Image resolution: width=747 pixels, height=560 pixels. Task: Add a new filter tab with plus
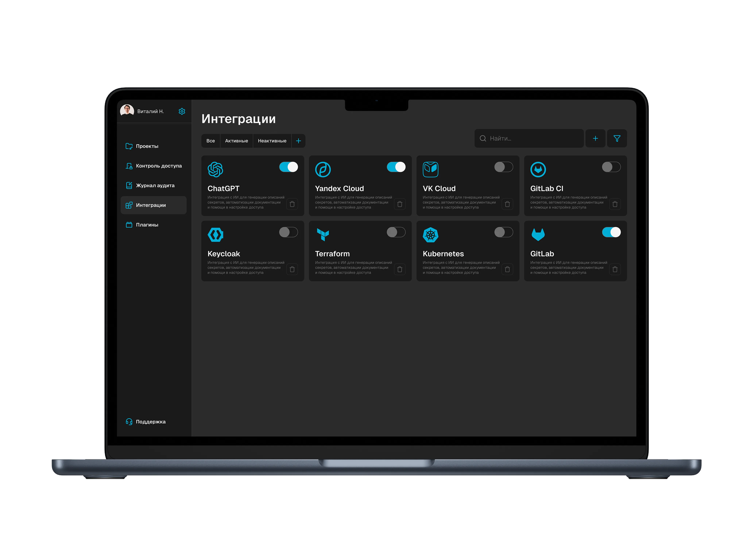299,141
